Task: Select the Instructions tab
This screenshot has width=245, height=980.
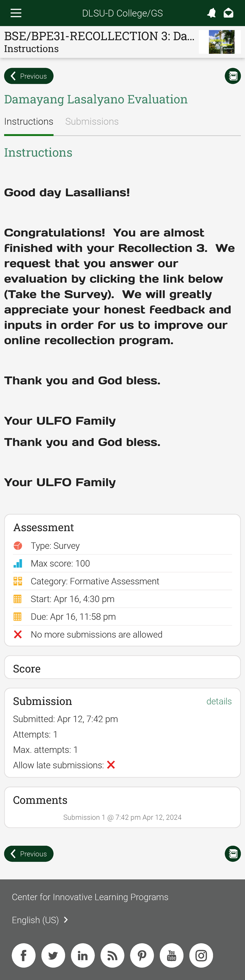Action: coord(29,121)
